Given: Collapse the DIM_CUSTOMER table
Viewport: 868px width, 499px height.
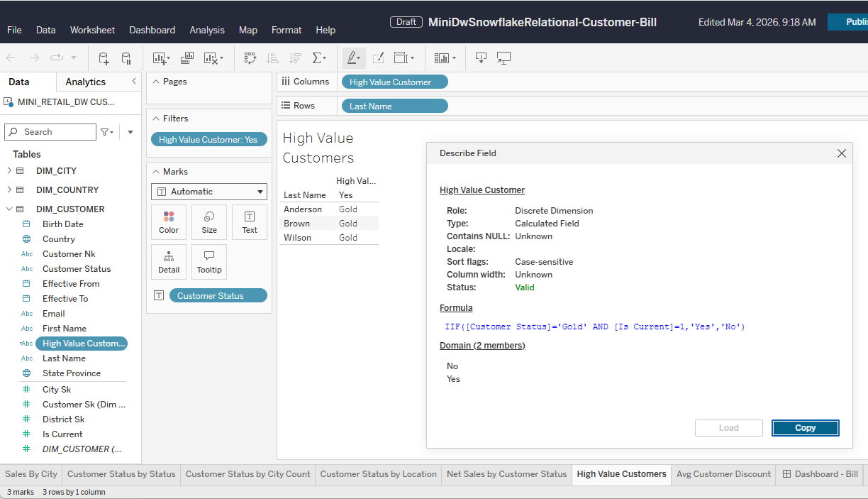Looking at the screenshot, I should (x=9, y=209).
